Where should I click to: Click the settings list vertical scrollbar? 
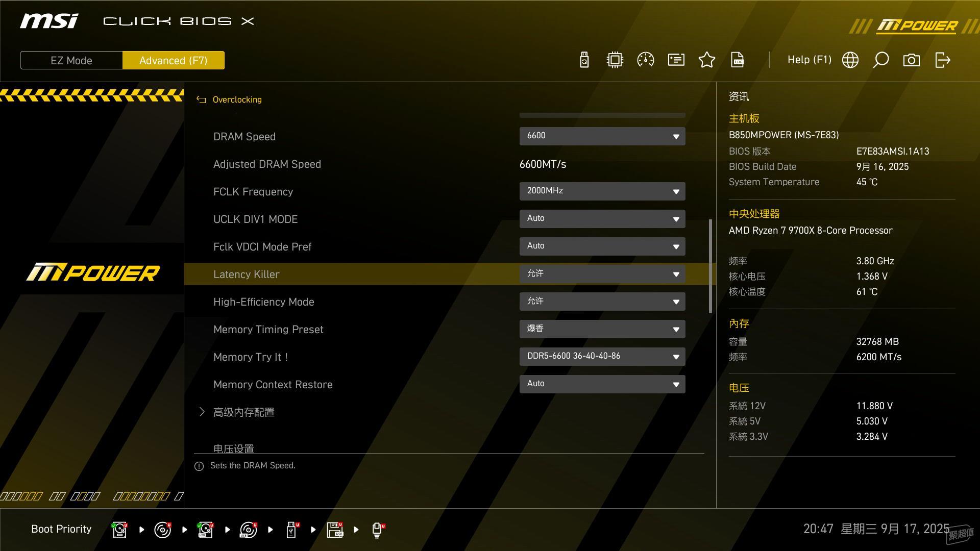(710, 266)
